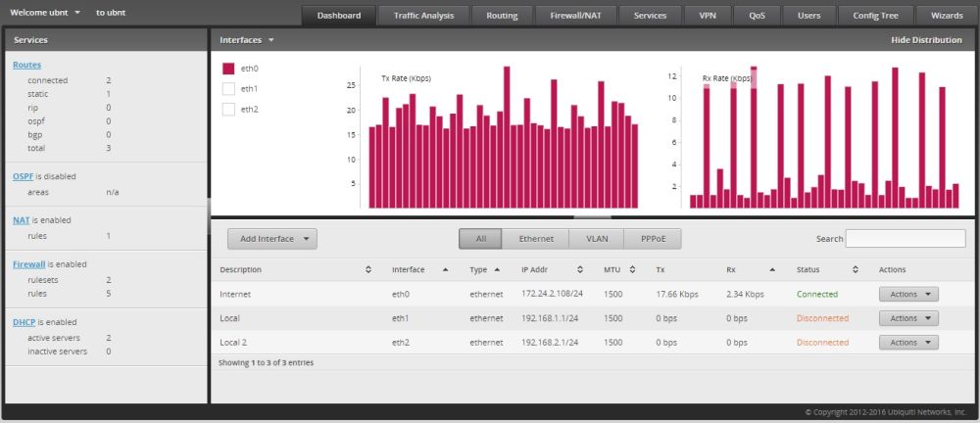Open the Users tab
The height and width of the screenshot is (423, 980).
[x=808, y=16]
